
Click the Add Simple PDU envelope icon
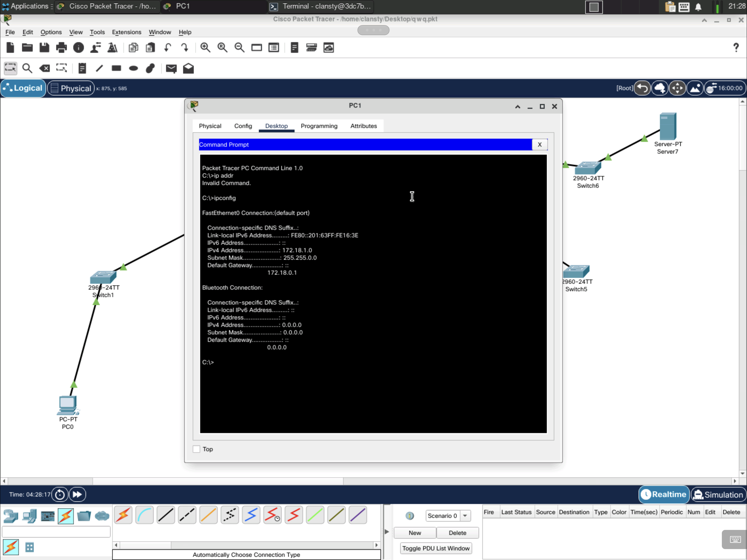pos(171,69)
